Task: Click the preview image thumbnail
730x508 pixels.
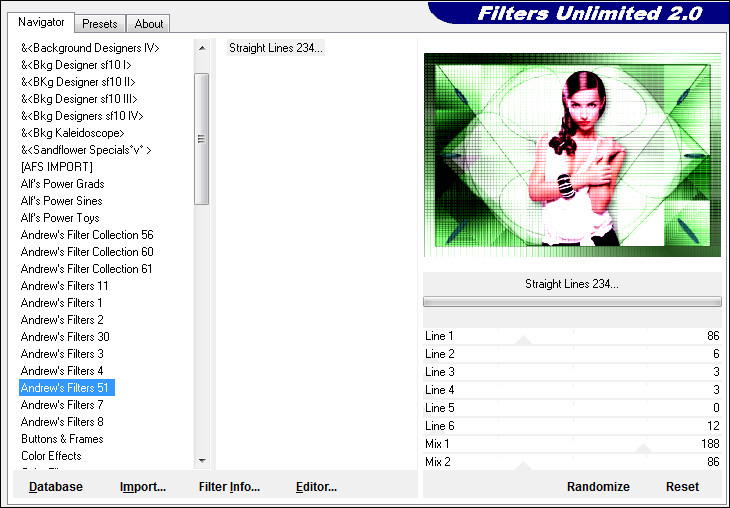Action: pyautogui.click(x=572, y=155)
